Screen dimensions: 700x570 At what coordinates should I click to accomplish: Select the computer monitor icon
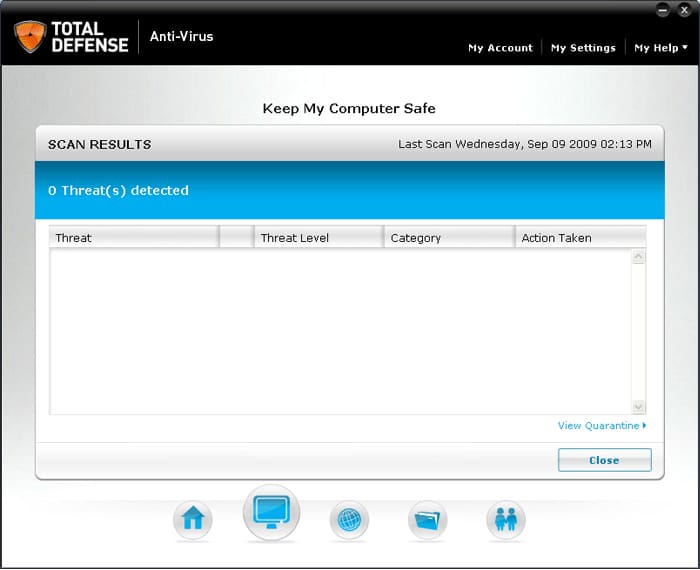point(271,512)
